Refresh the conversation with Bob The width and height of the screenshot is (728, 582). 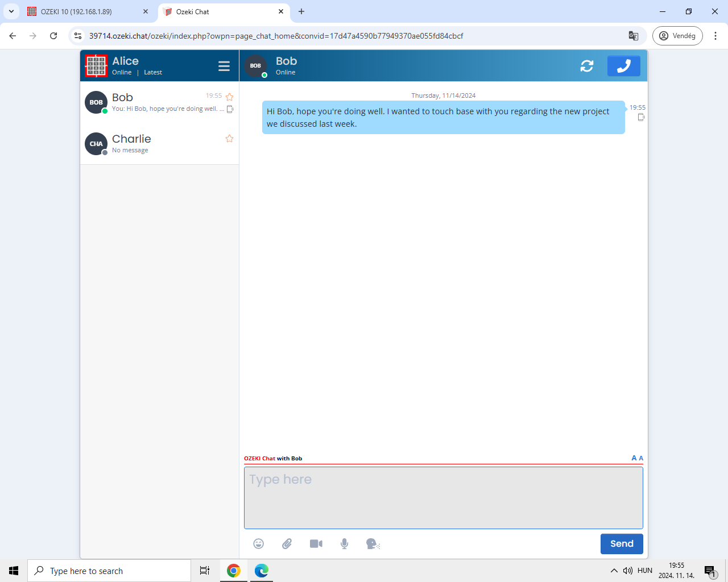(x=587, y=66)
